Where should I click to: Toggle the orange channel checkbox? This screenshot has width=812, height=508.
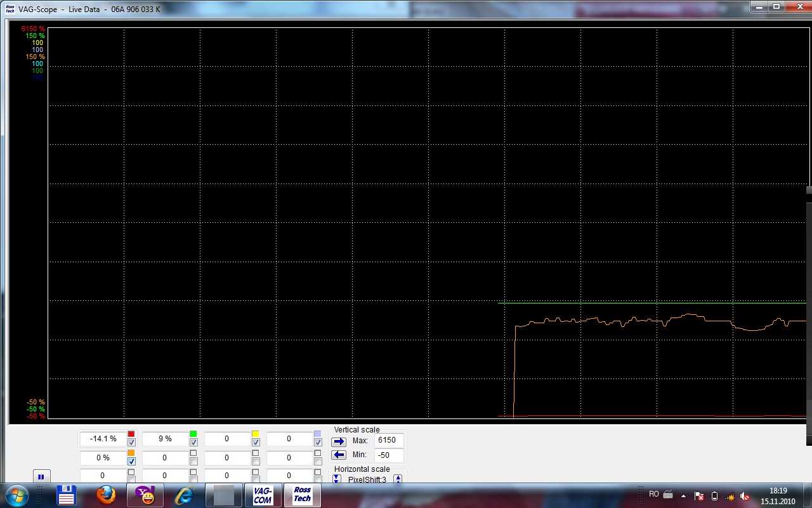[131, 461]
